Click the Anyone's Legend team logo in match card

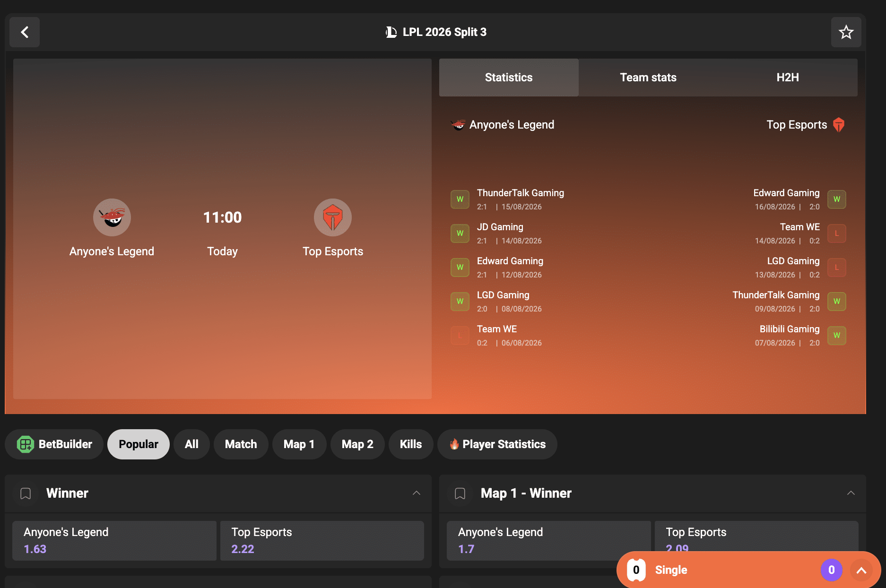click(x=112, y=217)
